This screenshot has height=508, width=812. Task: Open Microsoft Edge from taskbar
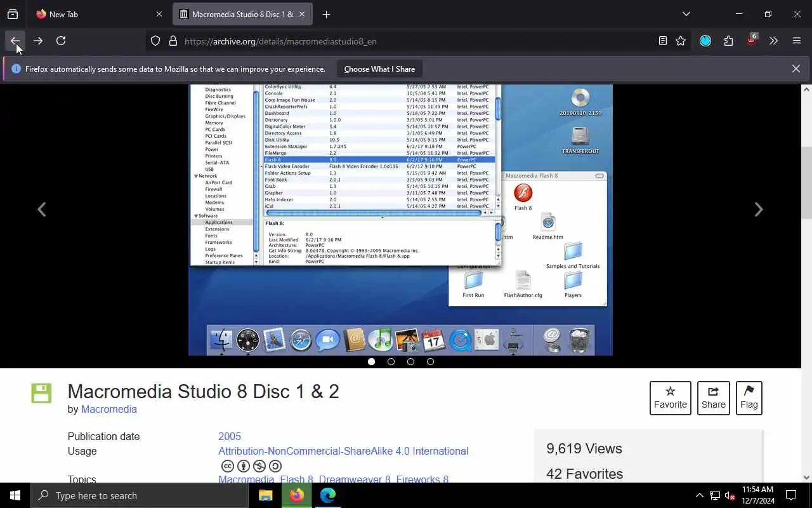(x=328, y=495)
